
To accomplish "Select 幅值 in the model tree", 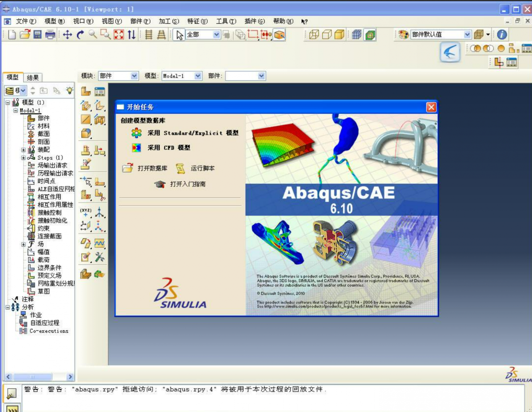I will coord(43,252).
